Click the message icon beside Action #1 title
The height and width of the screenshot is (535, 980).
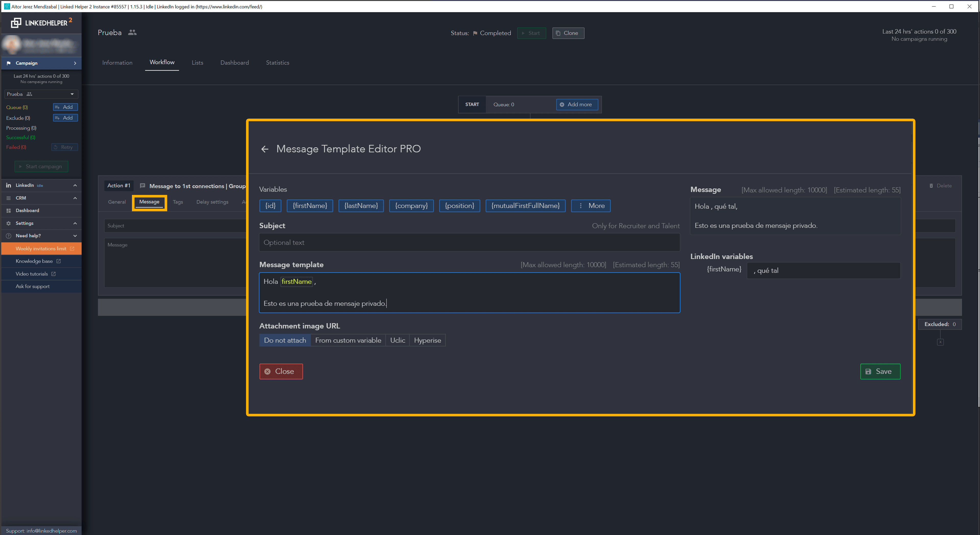tap(142, 186)
